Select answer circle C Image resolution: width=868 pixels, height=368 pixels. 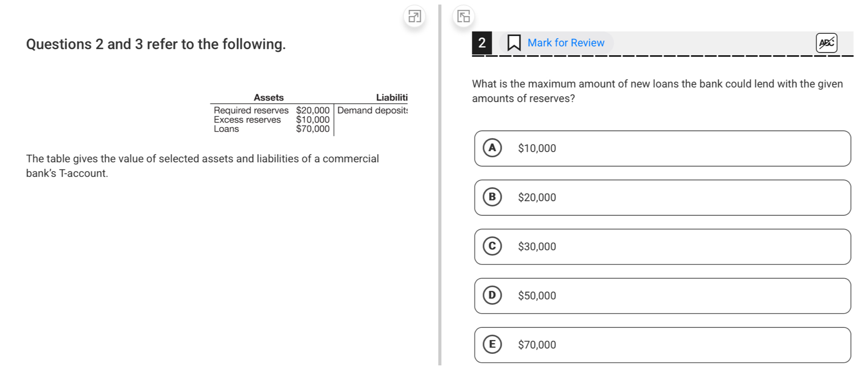tap(492, 246)
